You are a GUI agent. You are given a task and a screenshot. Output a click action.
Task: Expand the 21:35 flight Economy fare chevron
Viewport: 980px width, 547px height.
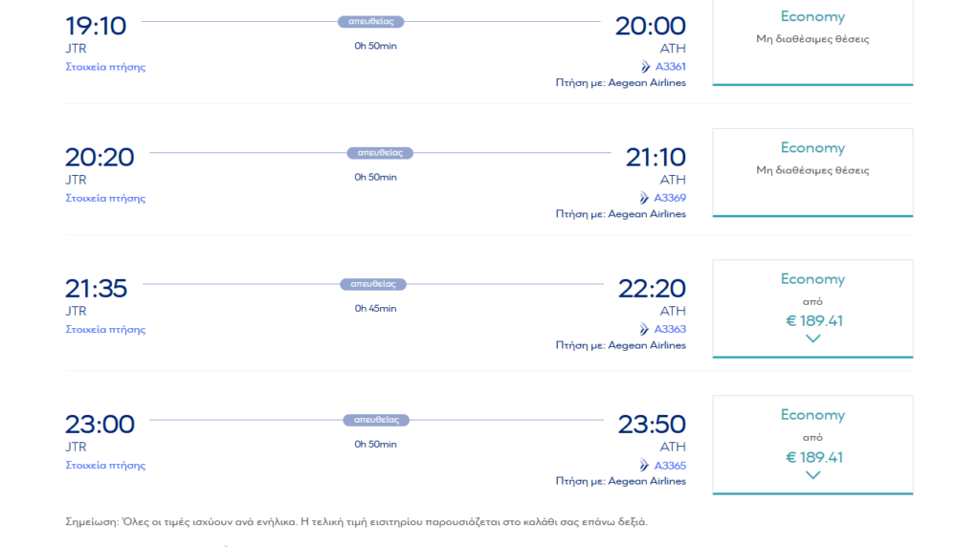click(813, 339)
